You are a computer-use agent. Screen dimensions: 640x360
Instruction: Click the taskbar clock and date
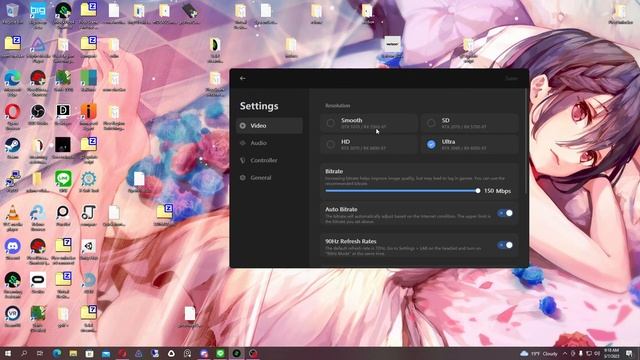tap(611, 353)
